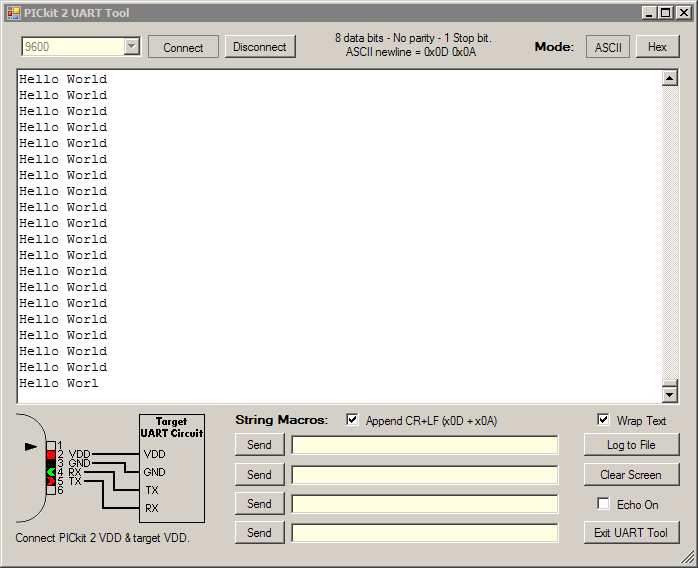Click the 'ASCII newline = 0x0D 0x0A' text
This screenshot has width=698, height=568.
tap(411, 52)
